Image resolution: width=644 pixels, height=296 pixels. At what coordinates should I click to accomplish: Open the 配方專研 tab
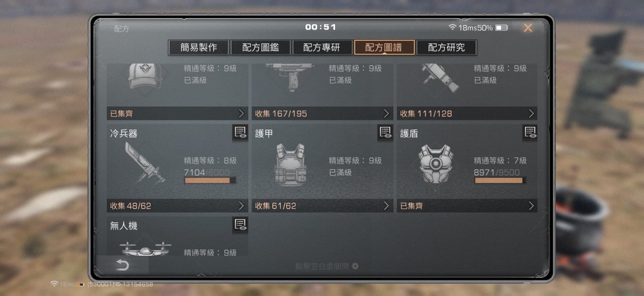tap(322, 48)
